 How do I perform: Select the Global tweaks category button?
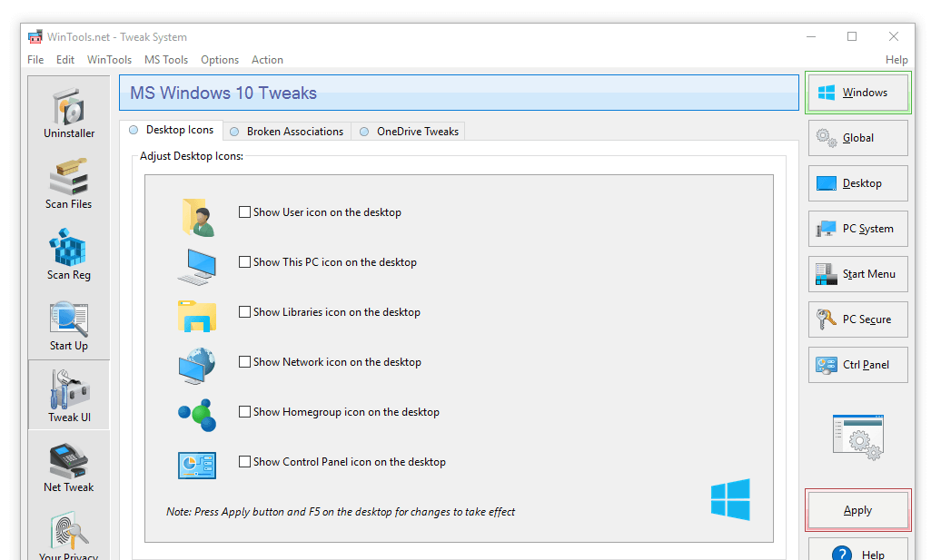point(858,138)
